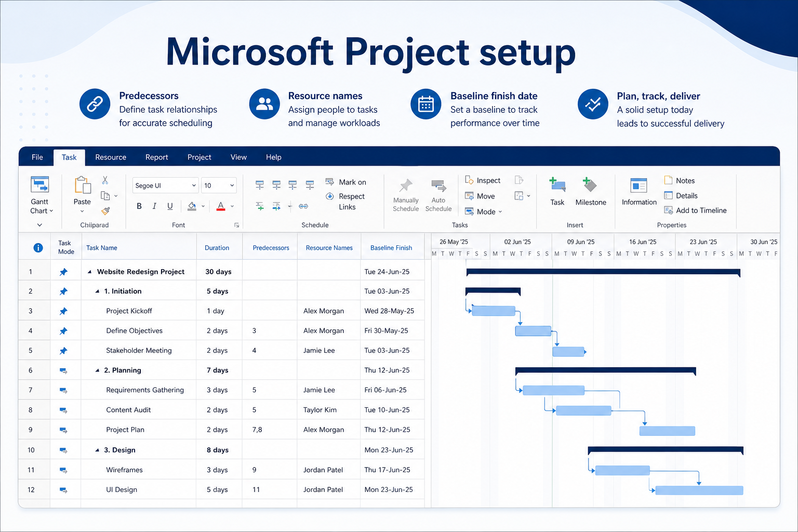Viewport: 798px width, 532px height.
Task: Click the Baseline finish date calendar icon
Action: 426,104
